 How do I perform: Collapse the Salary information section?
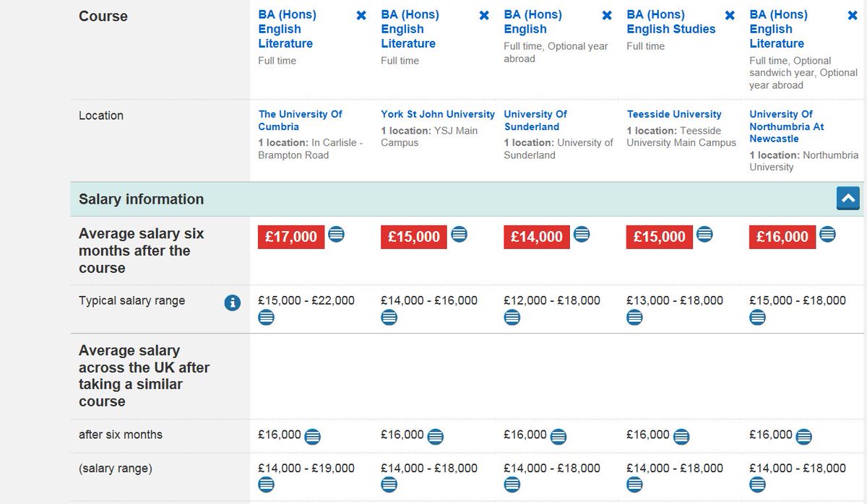pyautogui.click(x=848, y=198)
